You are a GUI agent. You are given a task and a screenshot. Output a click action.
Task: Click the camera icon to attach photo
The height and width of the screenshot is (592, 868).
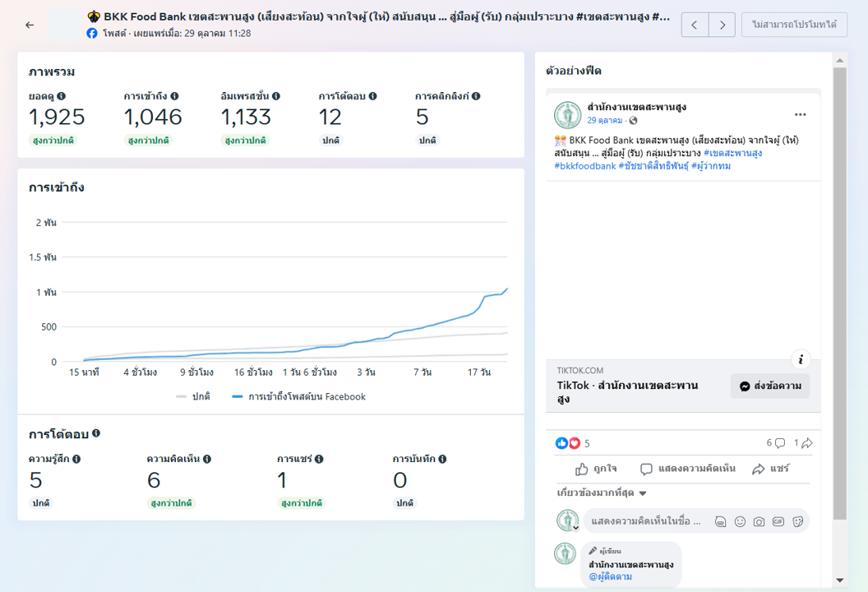coord(759,521)
